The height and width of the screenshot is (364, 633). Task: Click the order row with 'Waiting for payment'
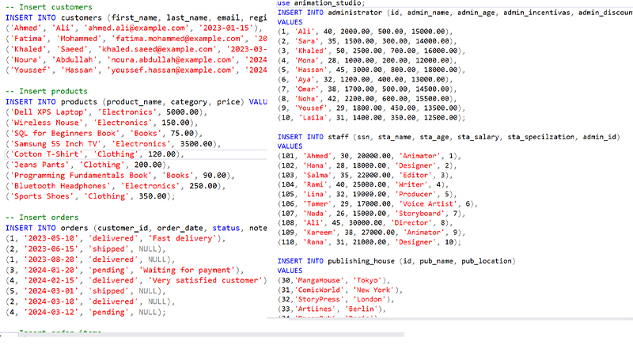coord(125,270)
